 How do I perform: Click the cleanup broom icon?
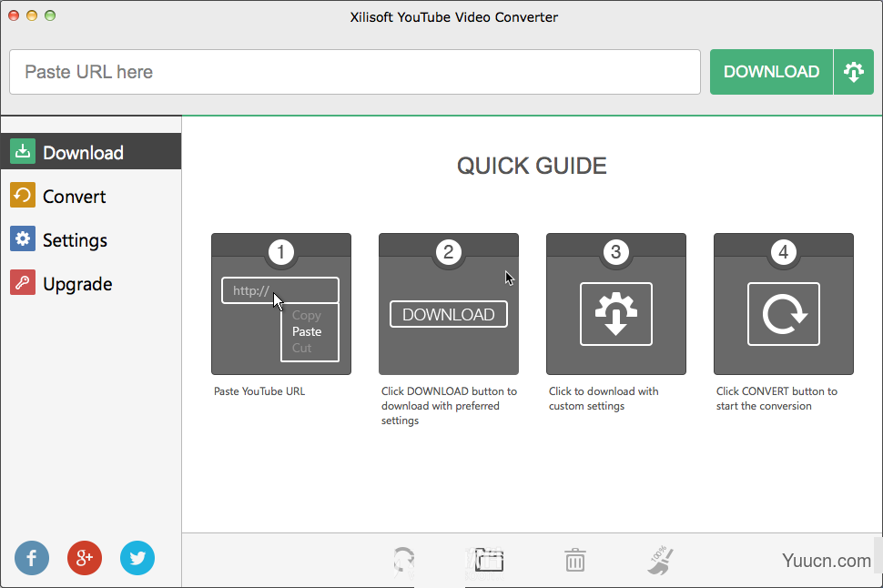pyautogui.click(x=660, y=561)
